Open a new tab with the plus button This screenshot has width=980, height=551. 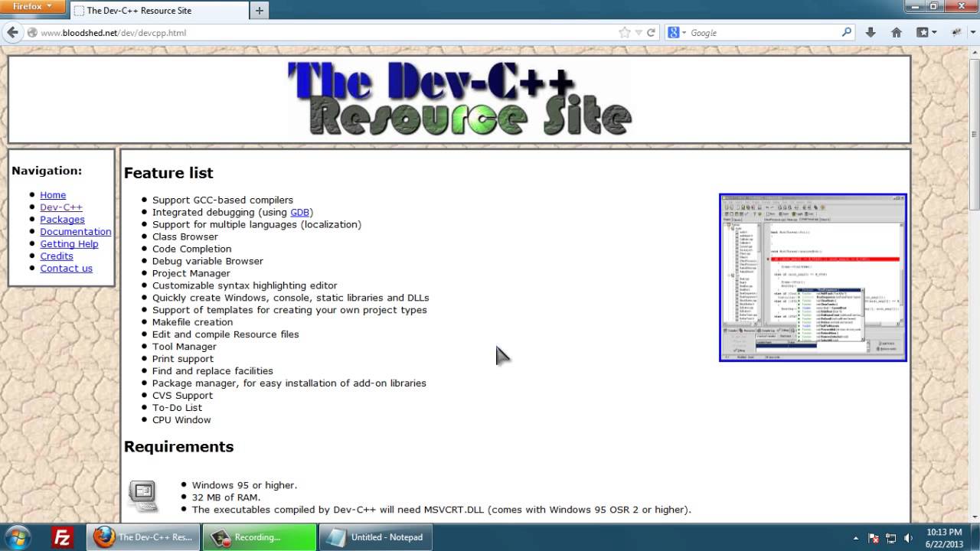click(x=259, y=11)
